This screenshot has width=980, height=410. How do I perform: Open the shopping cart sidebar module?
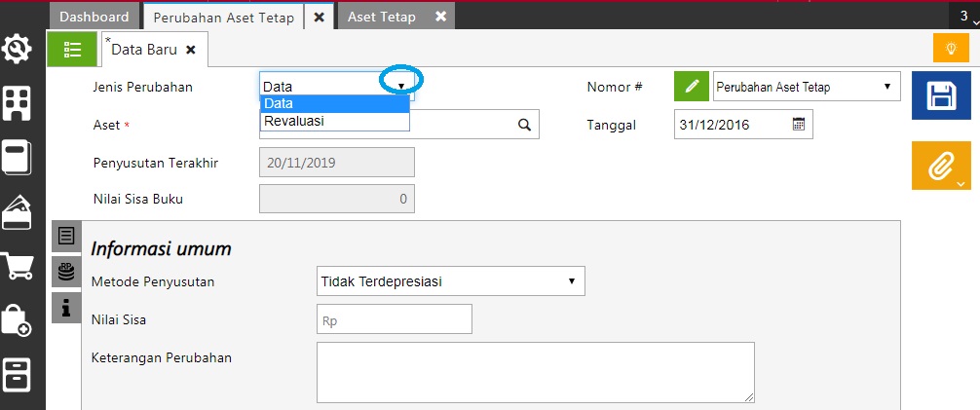pyautogui.click(x=19, y=266)
